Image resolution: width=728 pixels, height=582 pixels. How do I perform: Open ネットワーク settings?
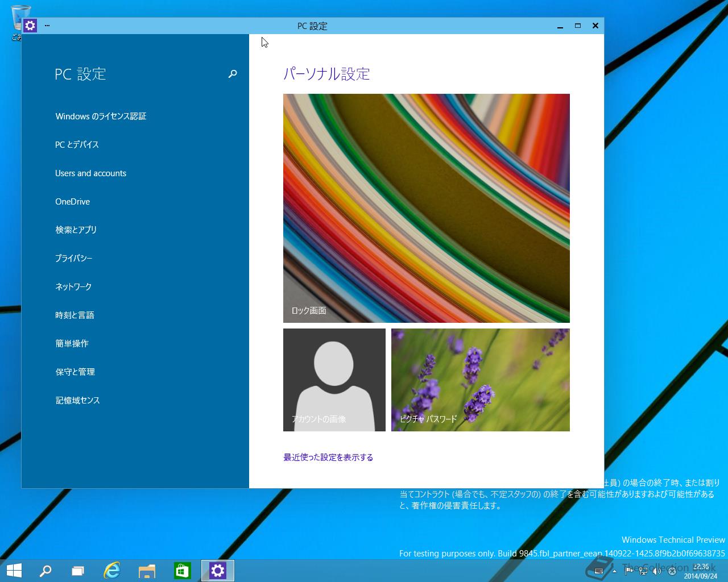(73, 286)
